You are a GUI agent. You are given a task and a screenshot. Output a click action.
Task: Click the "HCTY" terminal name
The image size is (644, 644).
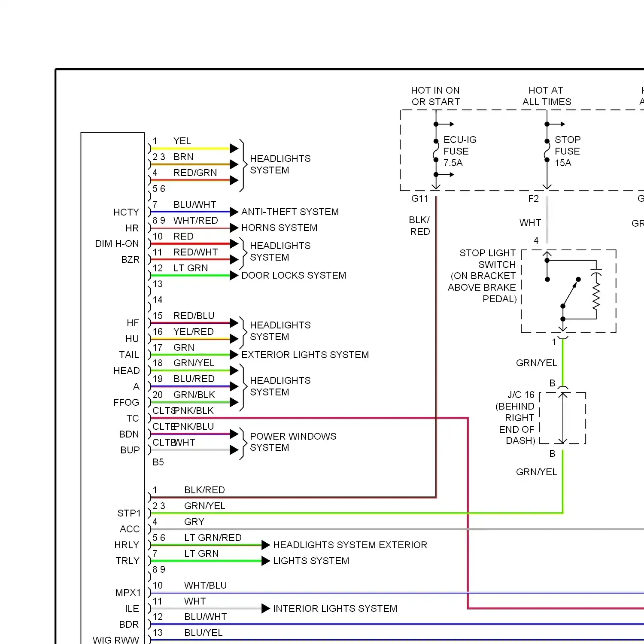tap(126, 213)
